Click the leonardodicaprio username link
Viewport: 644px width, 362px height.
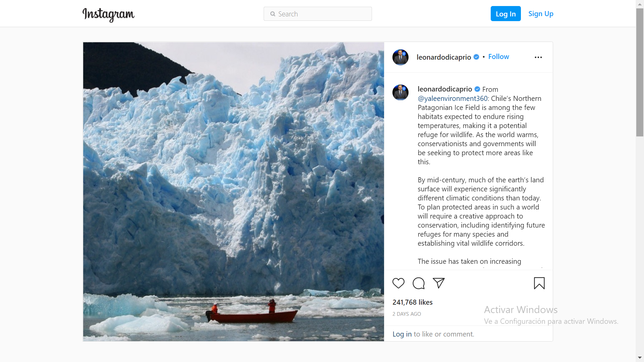tap(444, 89)
